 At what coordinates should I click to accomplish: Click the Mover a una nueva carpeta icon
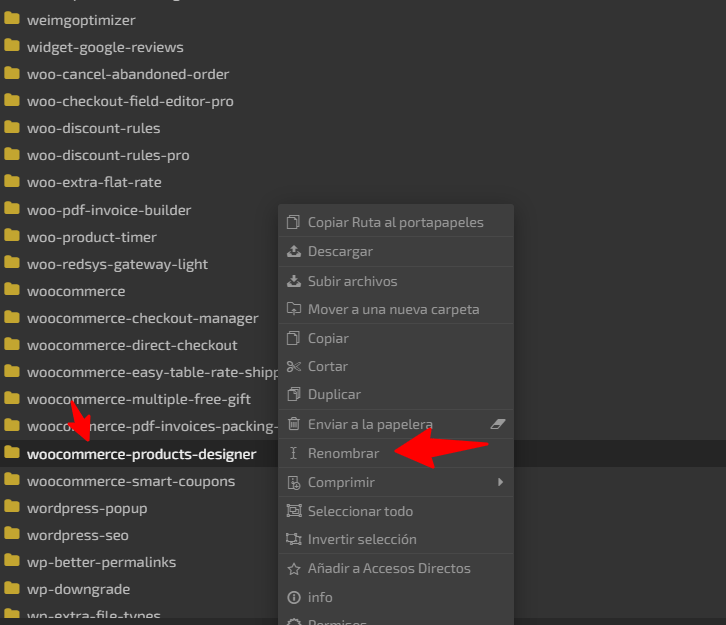coord(294,309)
